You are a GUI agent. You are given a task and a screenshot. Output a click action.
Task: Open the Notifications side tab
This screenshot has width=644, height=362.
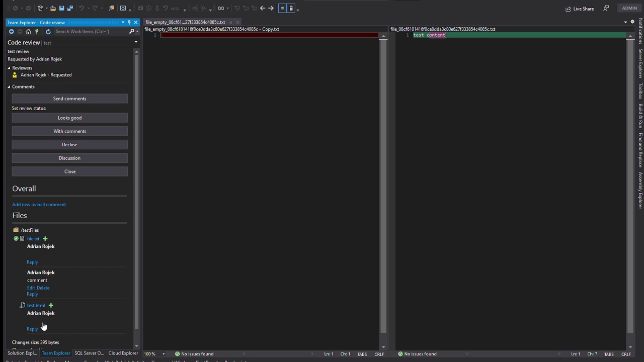point(640,31)
